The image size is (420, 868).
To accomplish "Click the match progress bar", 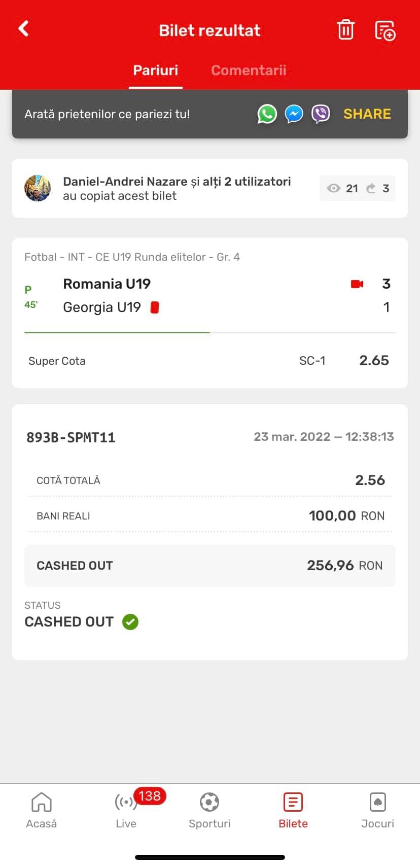I will tap(209, 333).
